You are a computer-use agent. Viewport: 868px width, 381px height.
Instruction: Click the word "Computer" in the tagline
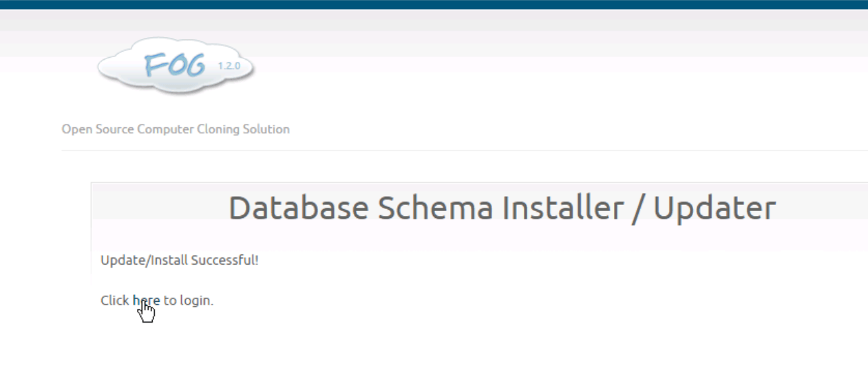[163, 129]
